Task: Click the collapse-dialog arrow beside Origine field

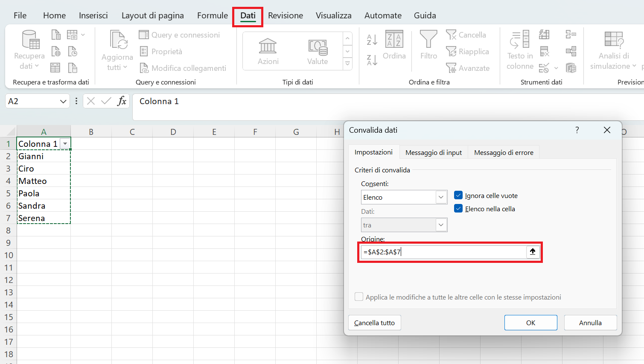Action: [533, 252]
